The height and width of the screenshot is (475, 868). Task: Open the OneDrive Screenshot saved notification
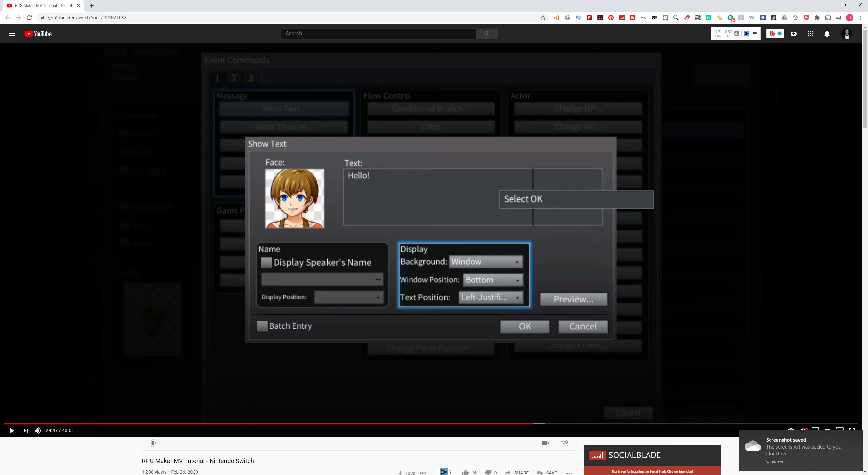(x=801, y=451)
